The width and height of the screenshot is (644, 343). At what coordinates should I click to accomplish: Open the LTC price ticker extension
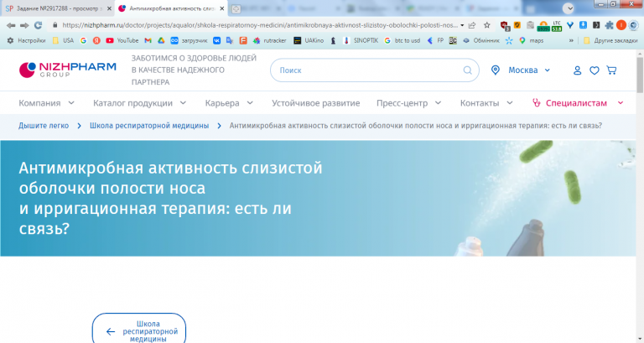(557, 26)
